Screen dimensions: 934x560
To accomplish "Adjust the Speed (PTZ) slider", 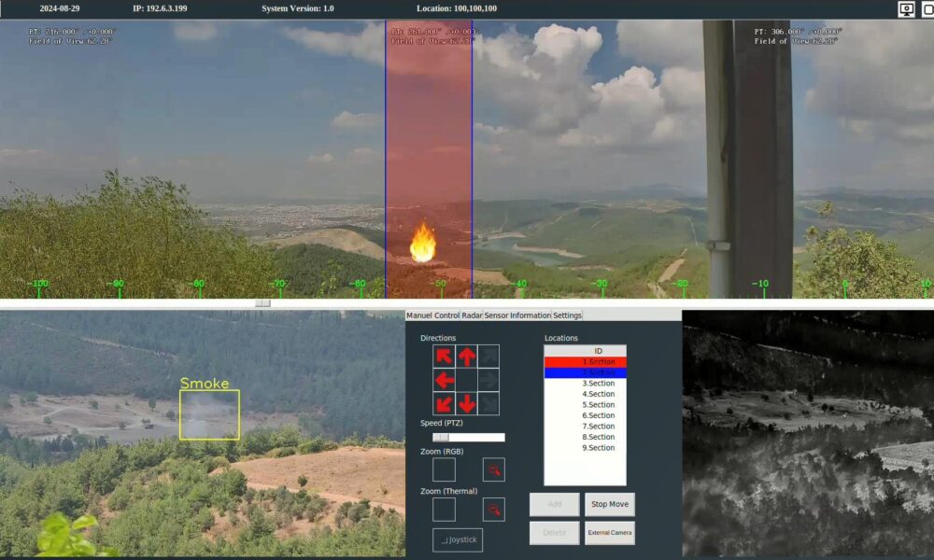I will pos(442,437).
